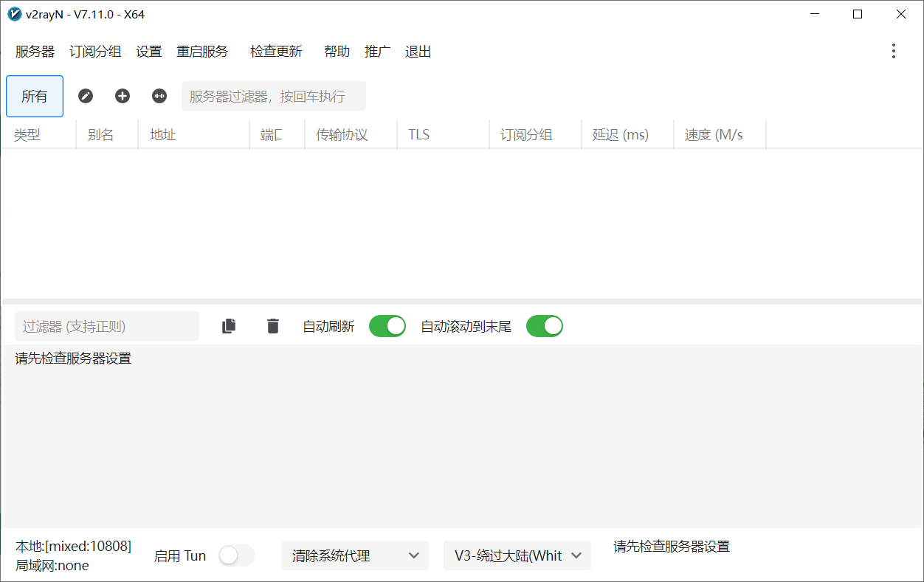Screen dimensions: 924x582
Task: Open the V3-绕过大陆 routing dropdown
Action: (517, 555)
